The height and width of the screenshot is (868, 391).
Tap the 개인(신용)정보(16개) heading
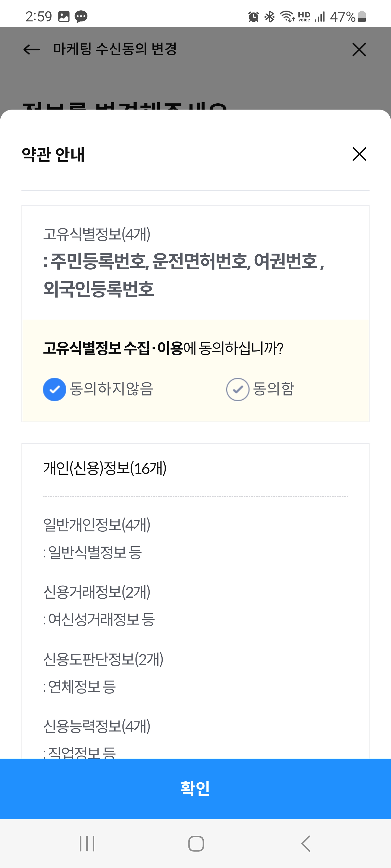105,468
